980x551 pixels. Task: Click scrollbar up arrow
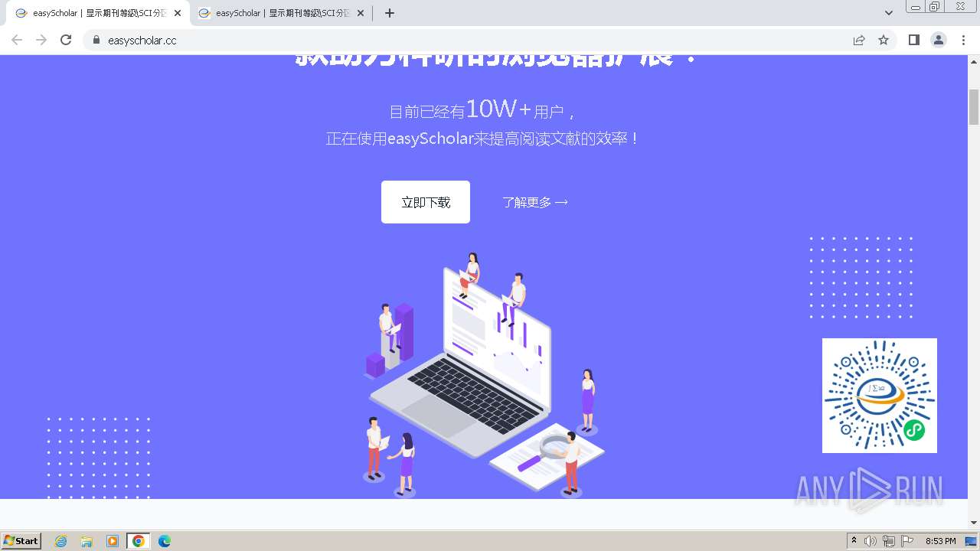(x=974, y=60)
